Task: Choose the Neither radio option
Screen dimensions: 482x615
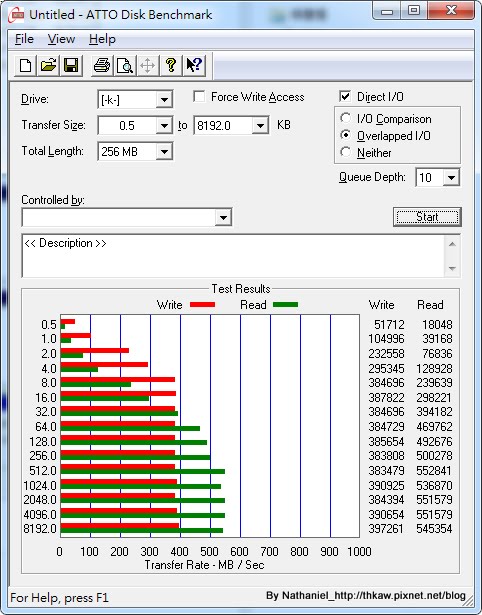Action: [x=346, y=152]
